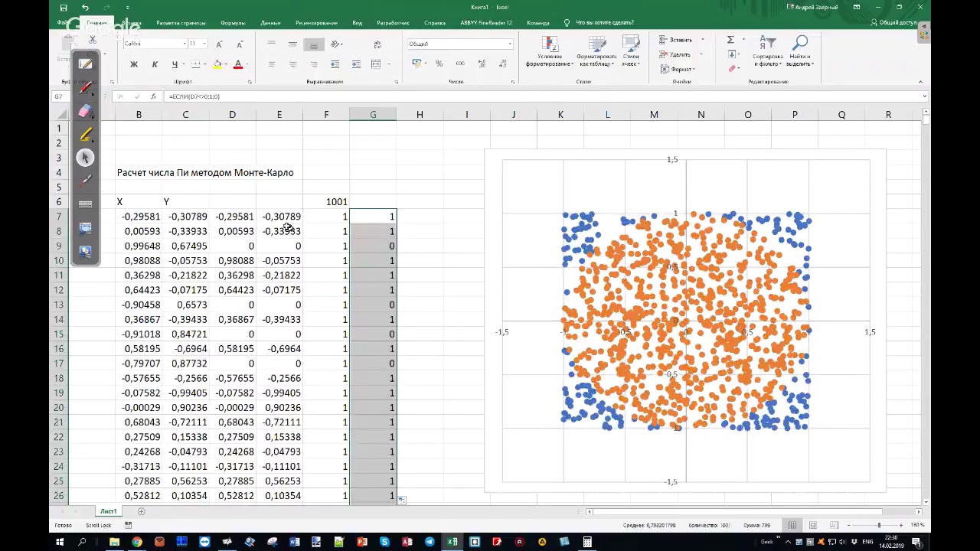Insert AutoSum with the sigma icon
980x551 pixels.
(730, 40)
